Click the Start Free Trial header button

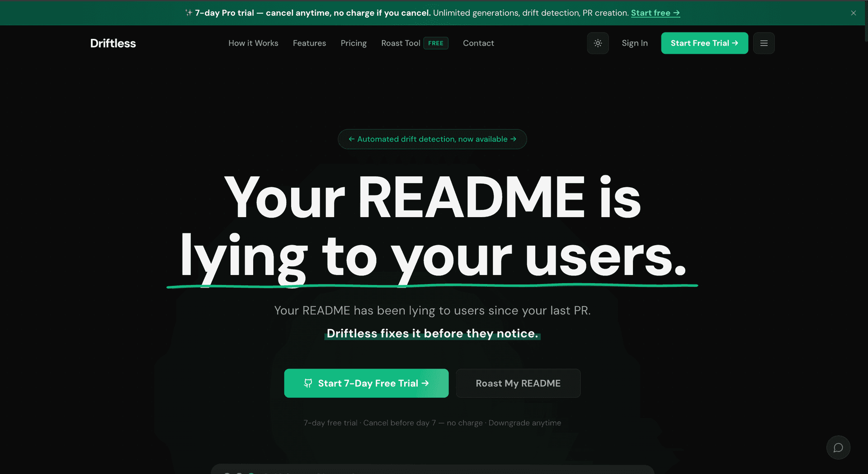pos(704,43)
